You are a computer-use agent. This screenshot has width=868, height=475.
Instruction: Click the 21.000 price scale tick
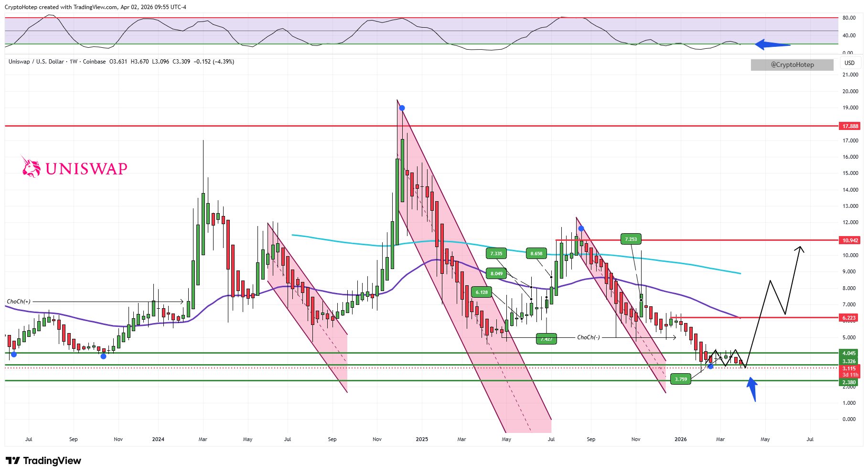(850, 75)
